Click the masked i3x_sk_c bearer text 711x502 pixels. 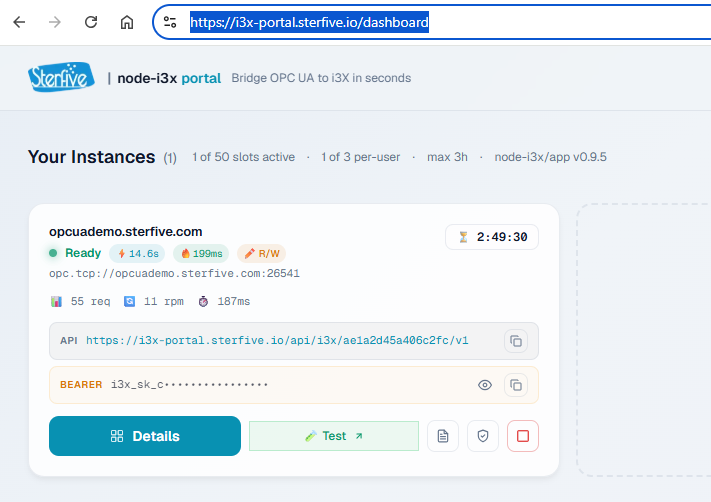(190, 385)
